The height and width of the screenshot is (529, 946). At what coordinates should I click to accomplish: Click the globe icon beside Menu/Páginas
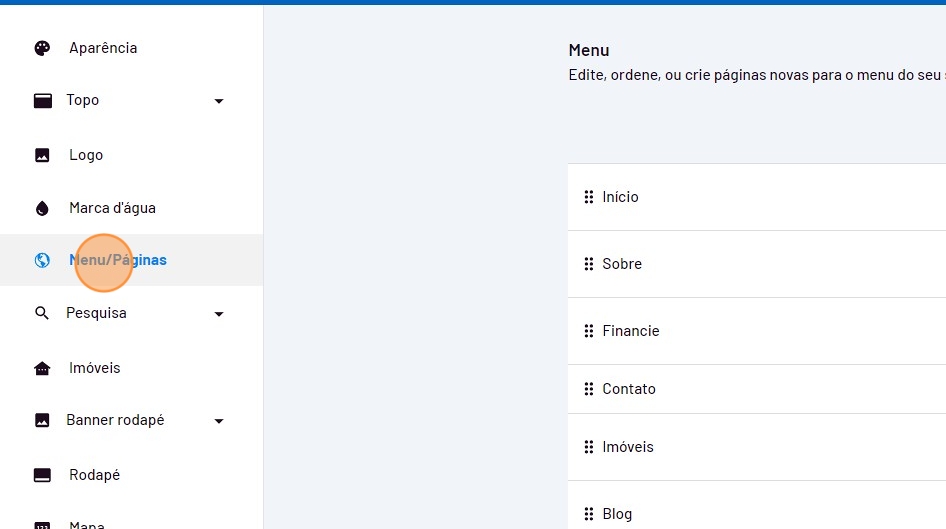pos(42,260)
